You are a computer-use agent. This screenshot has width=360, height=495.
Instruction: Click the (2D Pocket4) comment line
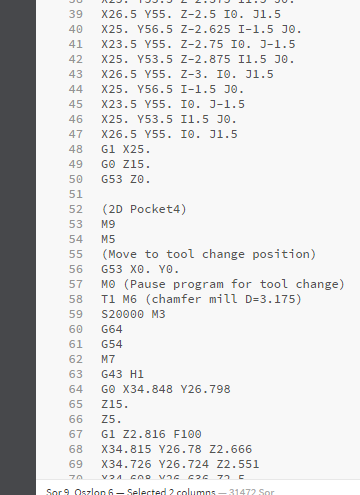144,209
